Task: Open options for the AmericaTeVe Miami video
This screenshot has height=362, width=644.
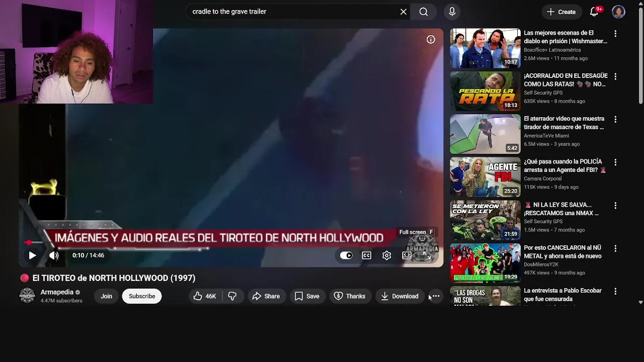Action: (615, 120)
